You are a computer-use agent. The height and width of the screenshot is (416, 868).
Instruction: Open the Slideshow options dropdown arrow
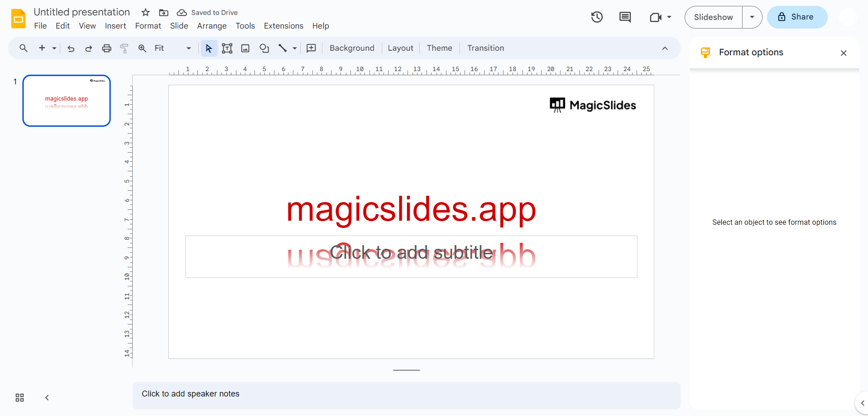[x=752, y=17]
